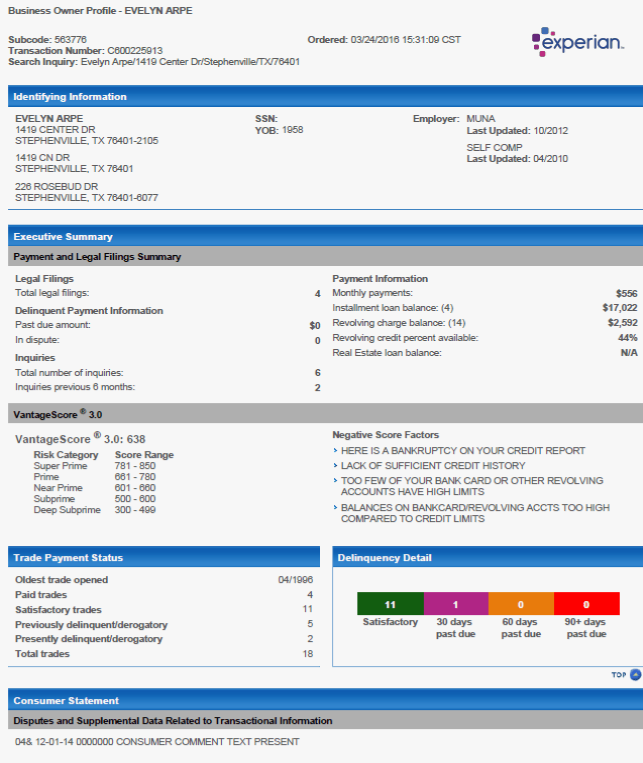This screenshot has width=643, height=763.
Task: Click the Executive Summary section header
Action: [x=325, y=236]
